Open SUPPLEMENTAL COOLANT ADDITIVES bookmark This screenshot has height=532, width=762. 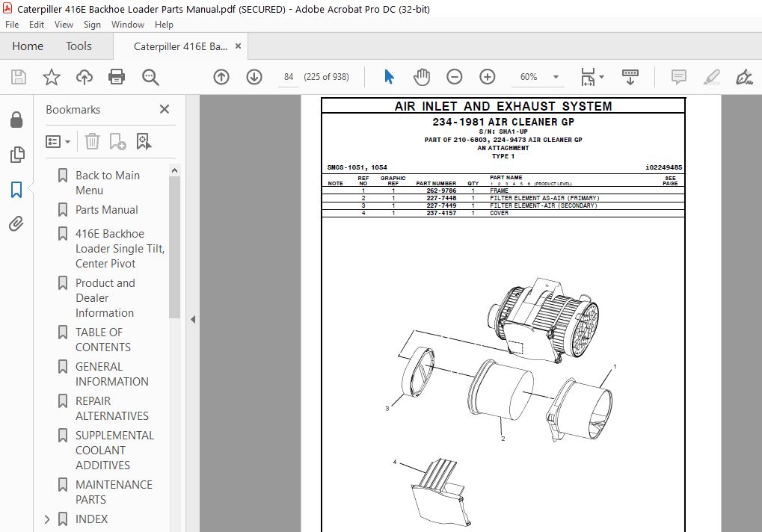point(114,450)
